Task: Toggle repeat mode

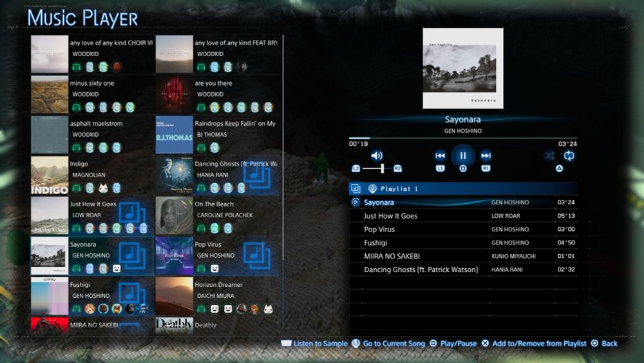Action: (569, 155)
